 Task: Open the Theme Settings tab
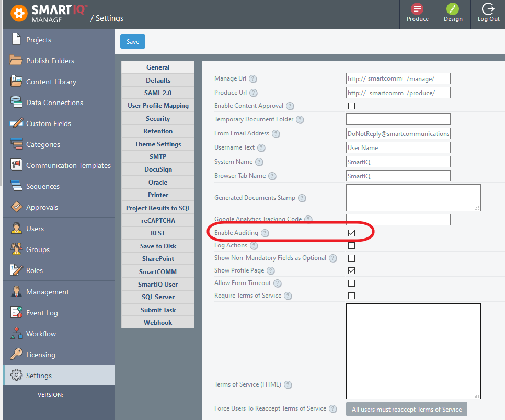pos(158,144)
